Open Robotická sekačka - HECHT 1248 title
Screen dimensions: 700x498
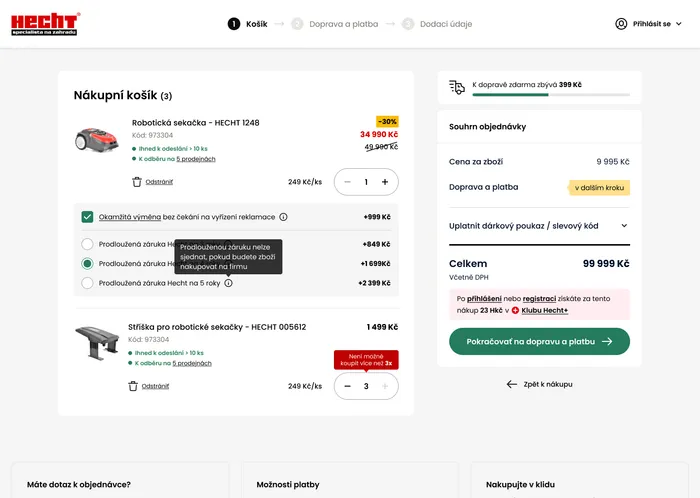pos(196,123)
